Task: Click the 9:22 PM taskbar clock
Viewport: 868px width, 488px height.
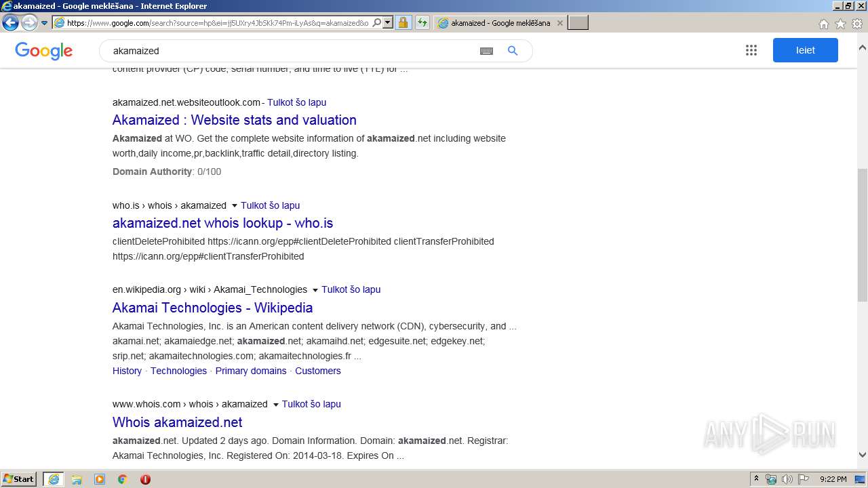Action: click(833, 479)
